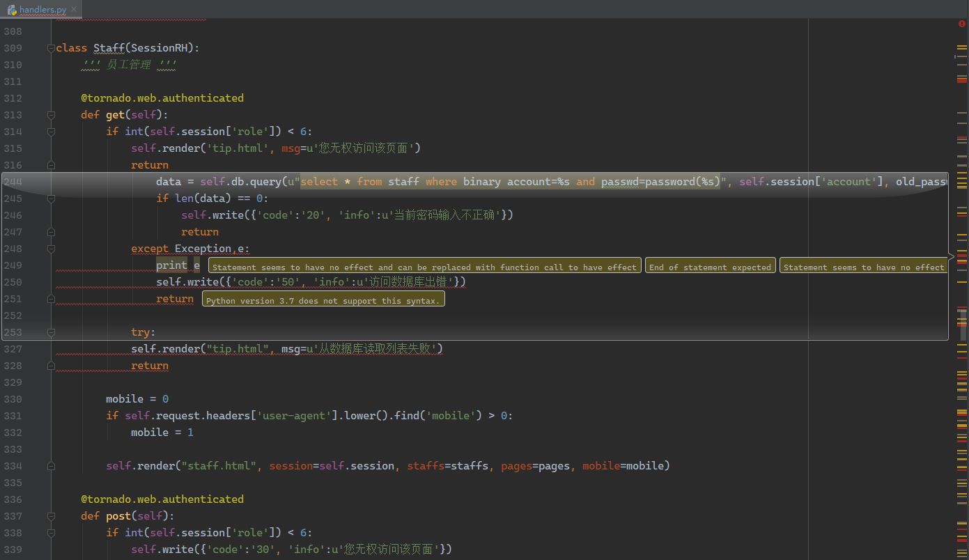Click 'except Exception,e:' statement
The image size is (969, 560).
190,249
